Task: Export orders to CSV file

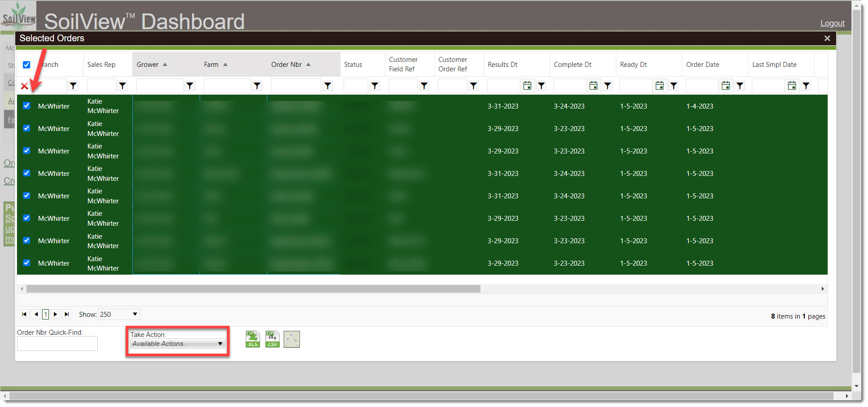Action: 272,339
